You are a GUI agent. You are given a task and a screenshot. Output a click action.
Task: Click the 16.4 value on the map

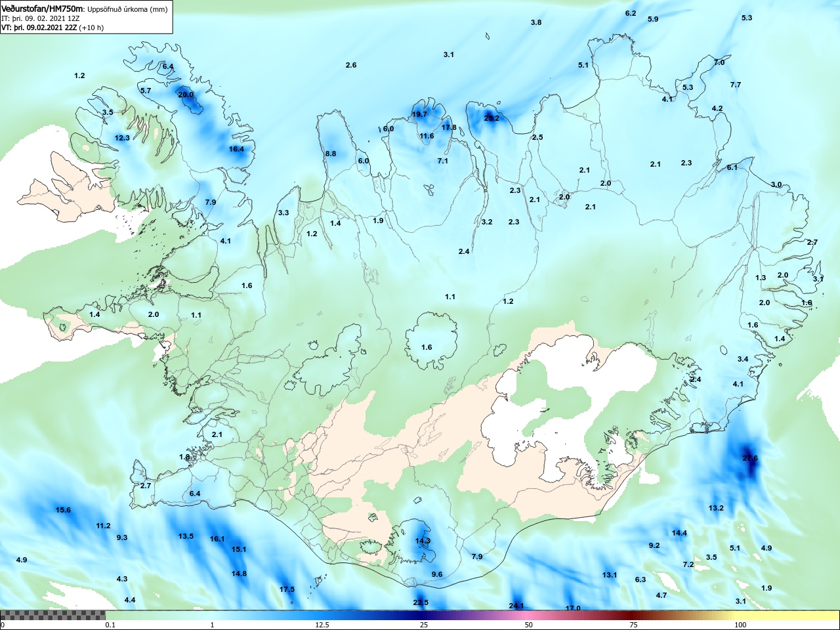pos(236,149)
